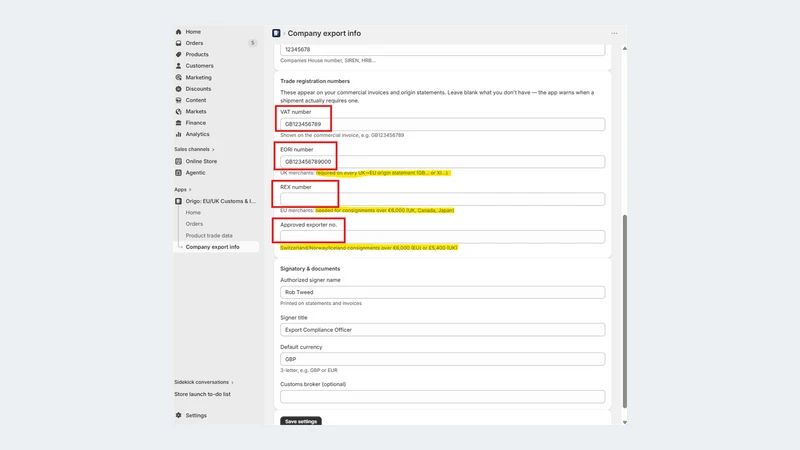This screenshot has width=800, height=450.
Task: Click the Products tag icon
Action: click(179, 54)
